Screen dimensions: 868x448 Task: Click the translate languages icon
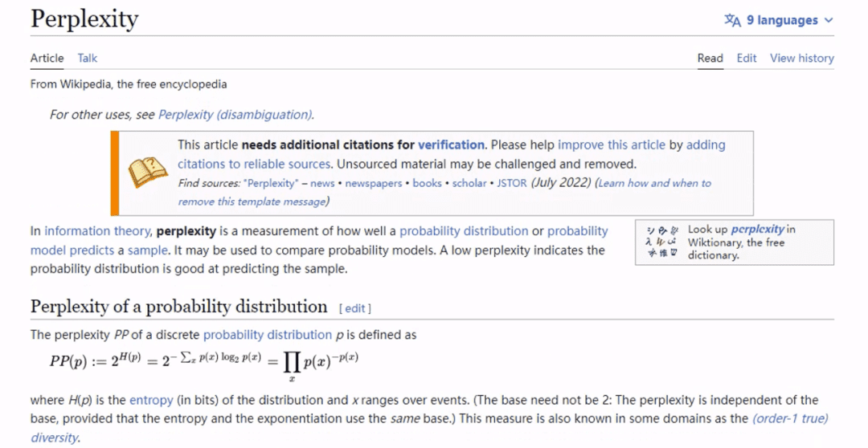(x=732, y=20)
